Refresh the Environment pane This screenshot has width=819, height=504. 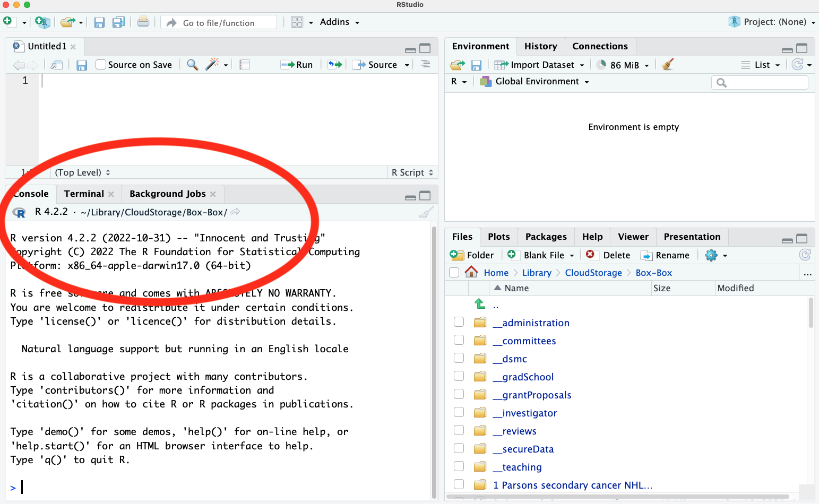click(797, 65)
